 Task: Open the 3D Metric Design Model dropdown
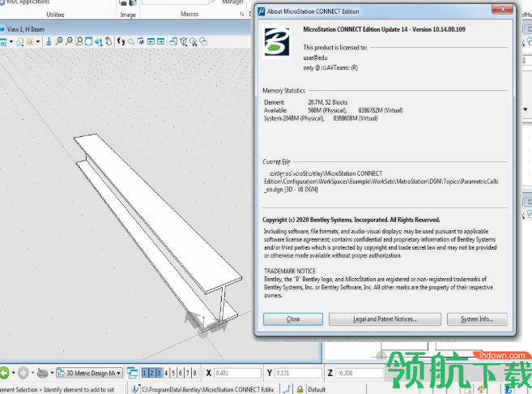(89, 373)
